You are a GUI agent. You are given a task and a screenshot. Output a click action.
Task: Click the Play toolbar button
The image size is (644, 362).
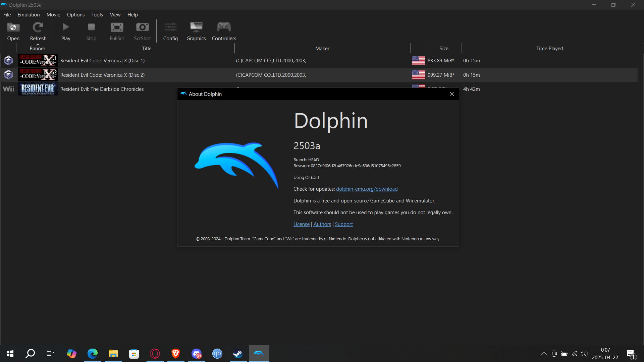(x=66, y=31)
